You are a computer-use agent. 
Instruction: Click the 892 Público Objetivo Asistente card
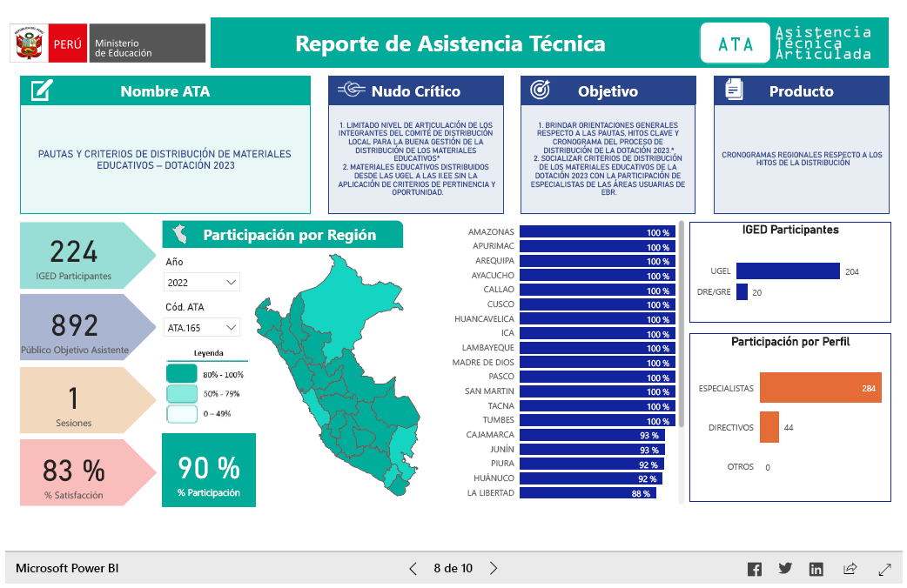click(x=87, y=327)
